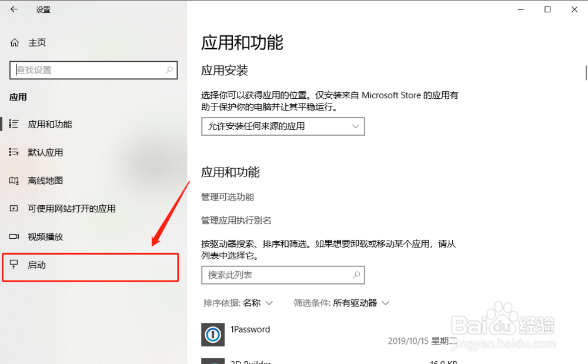Screen dimensions: 588x364
Task: Select the 默认应用 sidebar icon
Action: (x=14, y=152)
